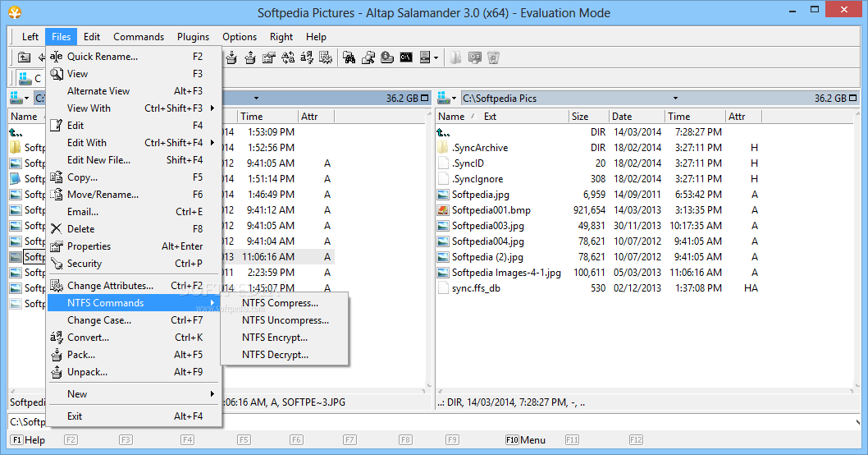Select .SyncIgnore file

(x=477, y=179)
